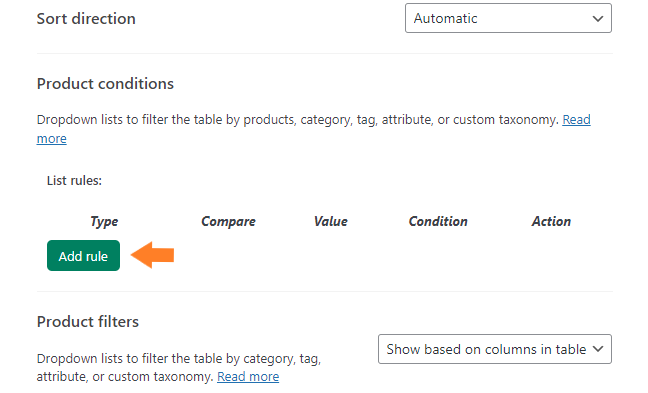Image resolution: width=648 pixels, height=393 pixels.
Task: Click the chevron of the Product filters dropdown
Action: click(x=598, y=349)
